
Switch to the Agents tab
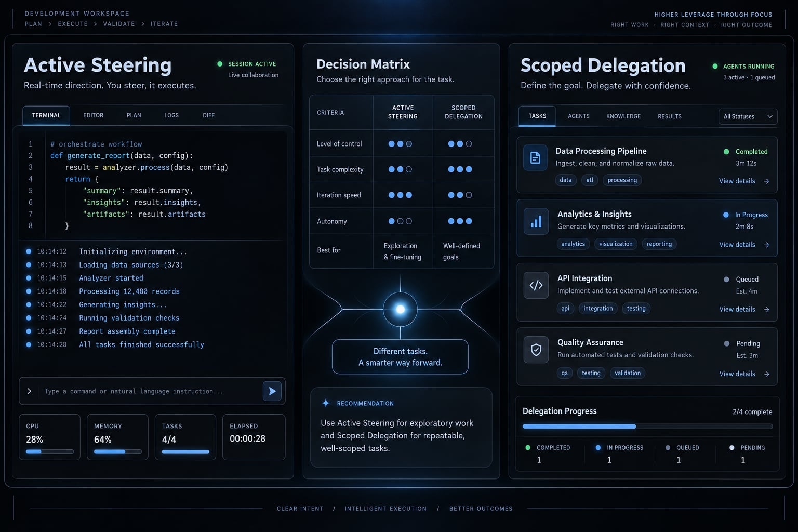[x=579, y=116]
